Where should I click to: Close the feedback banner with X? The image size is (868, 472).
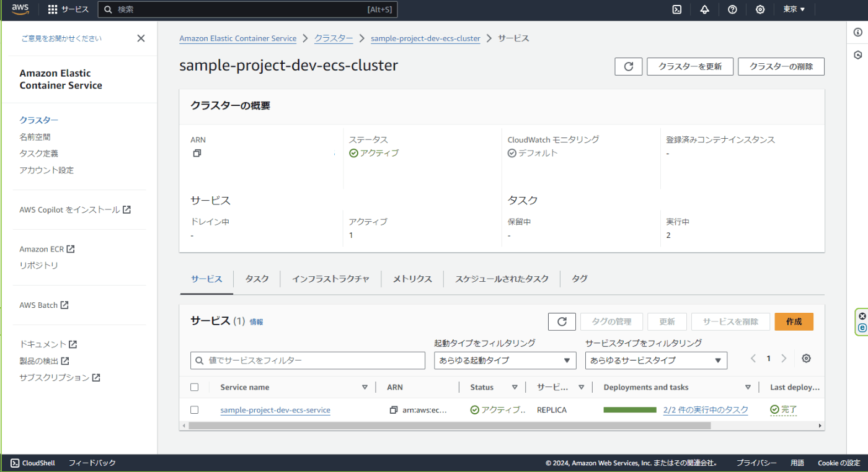click(x=141, y=38)
